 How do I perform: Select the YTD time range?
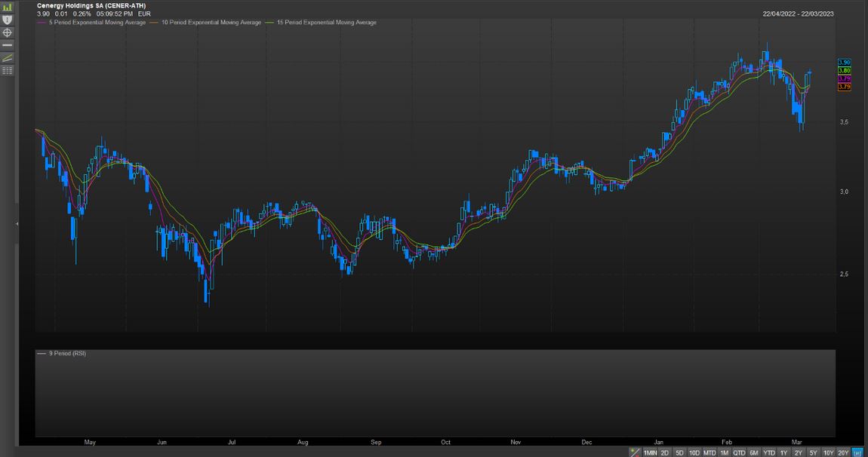[x=768, y=452]
